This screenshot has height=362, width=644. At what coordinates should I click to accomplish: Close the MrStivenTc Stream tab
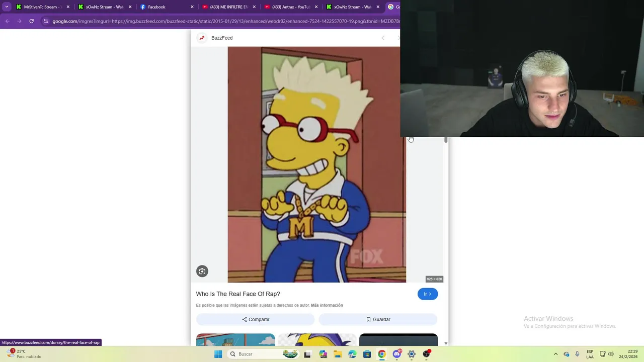pyautogui.click(x=68, y=7)
